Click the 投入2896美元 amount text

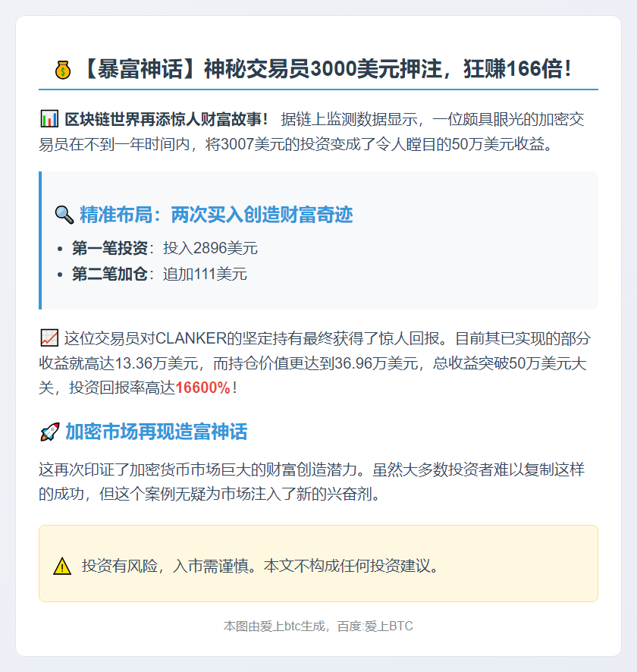(210, 248)
